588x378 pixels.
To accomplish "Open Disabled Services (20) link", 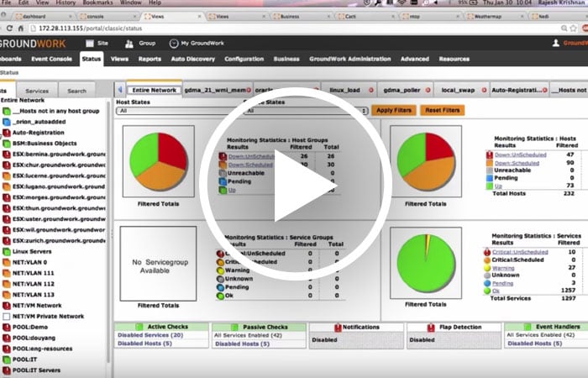I will pyautogui.click(x=150, y=335).
